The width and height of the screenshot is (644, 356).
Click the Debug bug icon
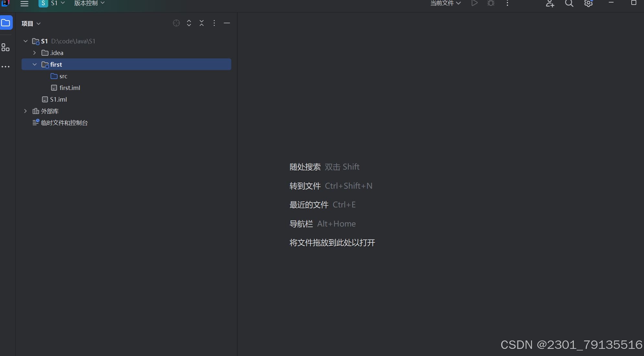tap(491, 3)
